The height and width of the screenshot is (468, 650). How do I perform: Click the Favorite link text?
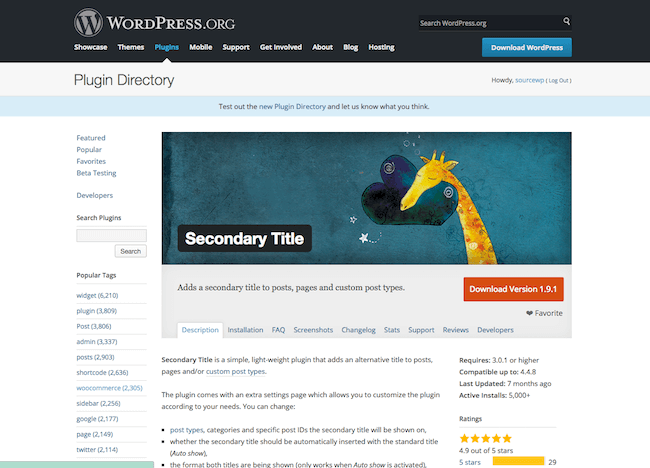pos(548,313)
